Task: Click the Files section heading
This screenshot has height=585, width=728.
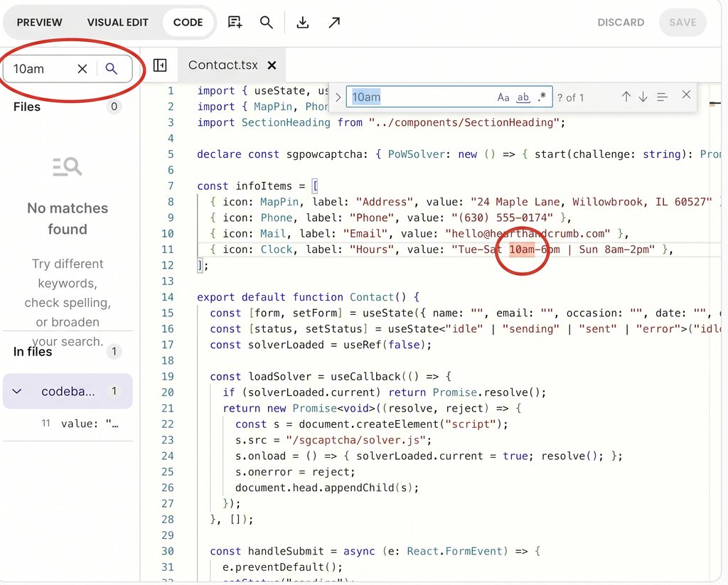Action: [27, 107]
